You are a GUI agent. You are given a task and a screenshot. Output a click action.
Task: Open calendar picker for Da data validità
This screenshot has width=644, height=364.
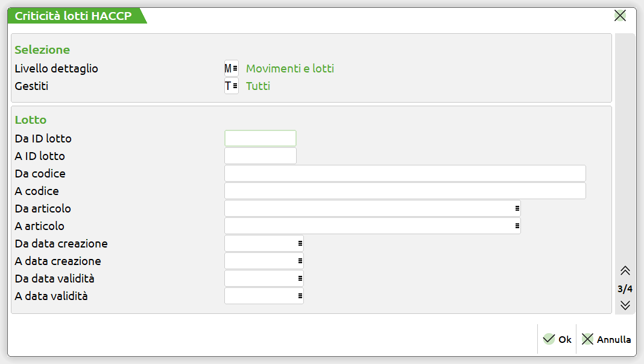coord(300,278)
